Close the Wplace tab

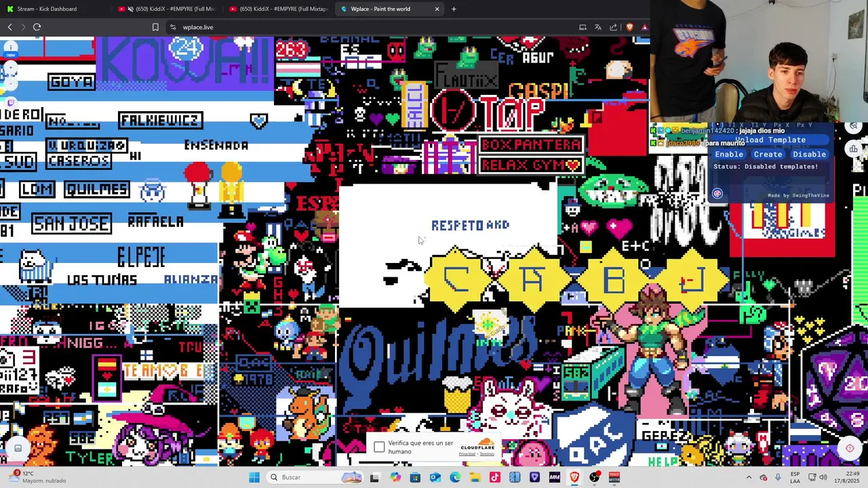point(437,9)
